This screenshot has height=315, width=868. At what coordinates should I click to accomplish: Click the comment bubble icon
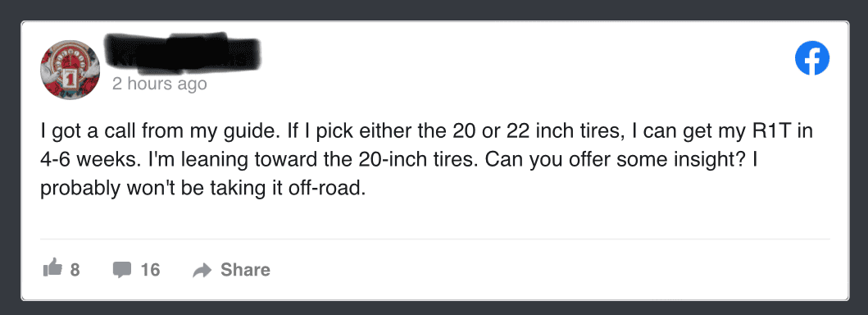pos(122,270)
